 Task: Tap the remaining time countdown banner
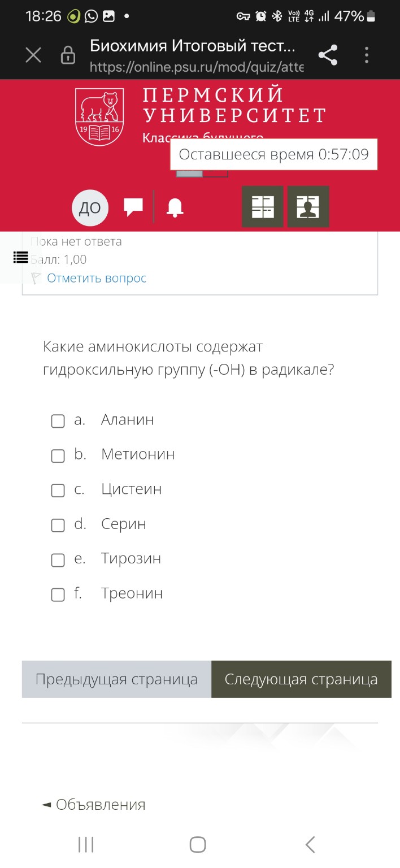point(273,154)
